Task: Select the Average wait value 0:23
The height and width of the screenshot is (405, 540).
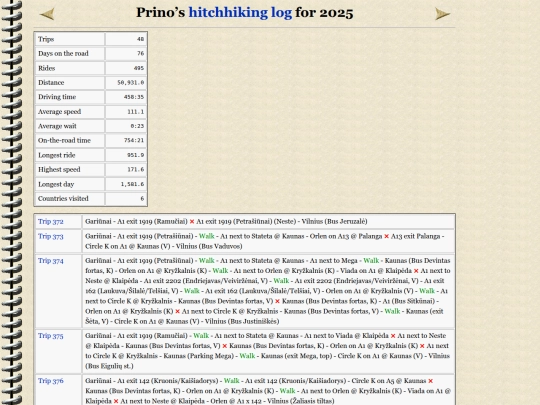Action: click(x=137, y=126)
